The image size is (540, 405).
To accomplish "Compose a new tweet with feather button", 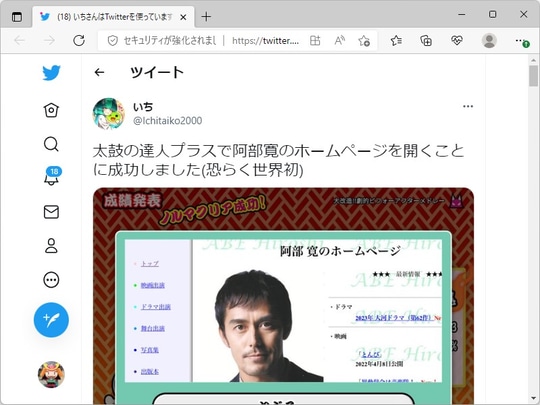I will pos(51,320).
